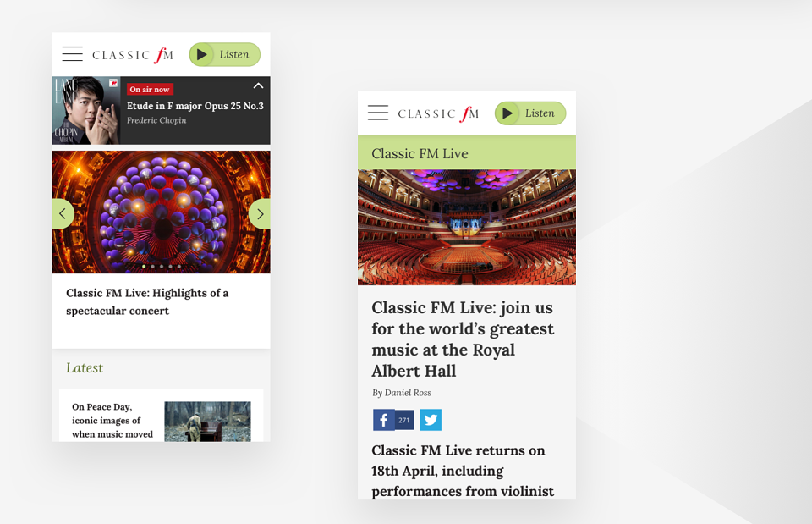The image size is (812, 524).
Task: Select first carousel pagination dot
Action: [144, 267]
